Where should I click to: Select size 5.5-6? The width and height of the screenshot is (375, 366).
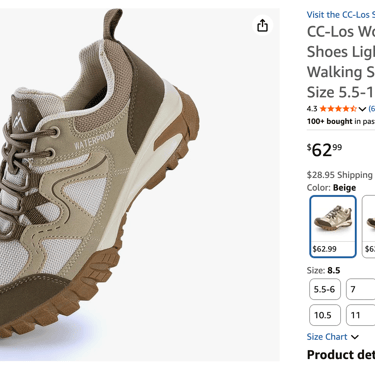coord(325,289)
